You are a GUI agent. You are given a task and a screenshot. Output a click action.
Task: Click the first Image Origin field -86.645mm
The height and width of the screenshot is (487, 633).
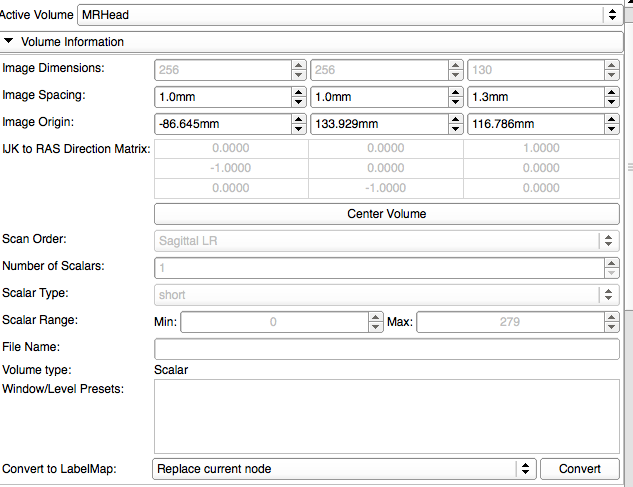tap(222, 124)
